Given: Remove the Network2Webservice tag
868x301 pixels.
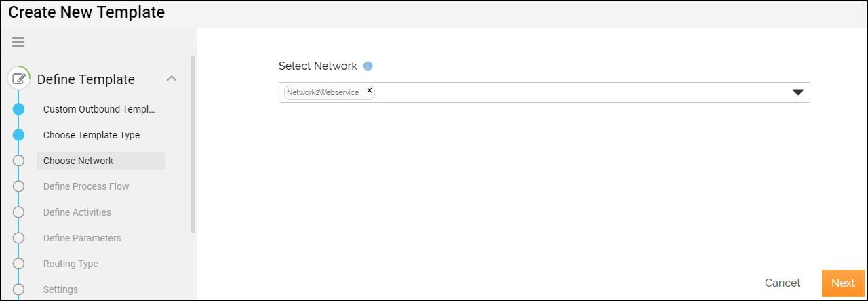Looking at the screenshot, I should (x=370, y=90).
